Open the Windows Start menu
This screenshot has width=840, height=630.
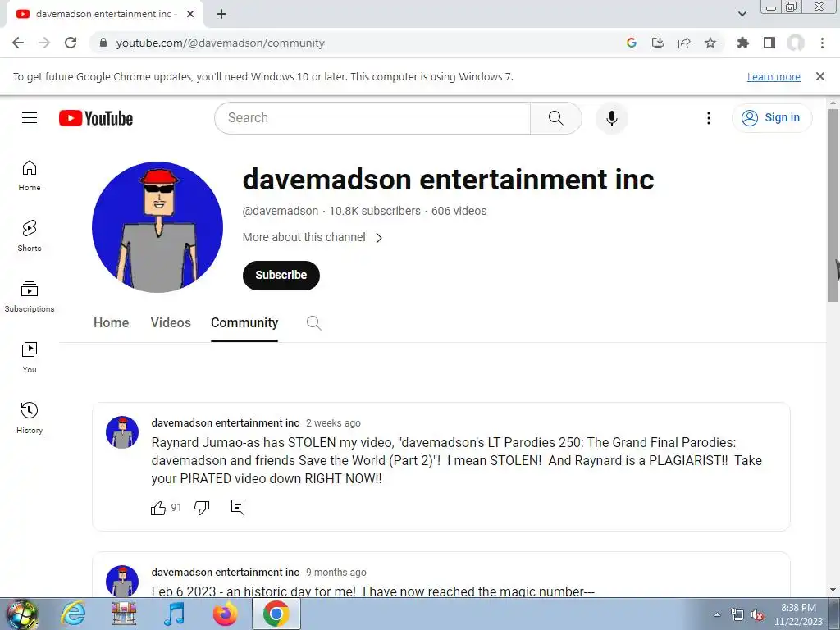[x=21, y=614]
